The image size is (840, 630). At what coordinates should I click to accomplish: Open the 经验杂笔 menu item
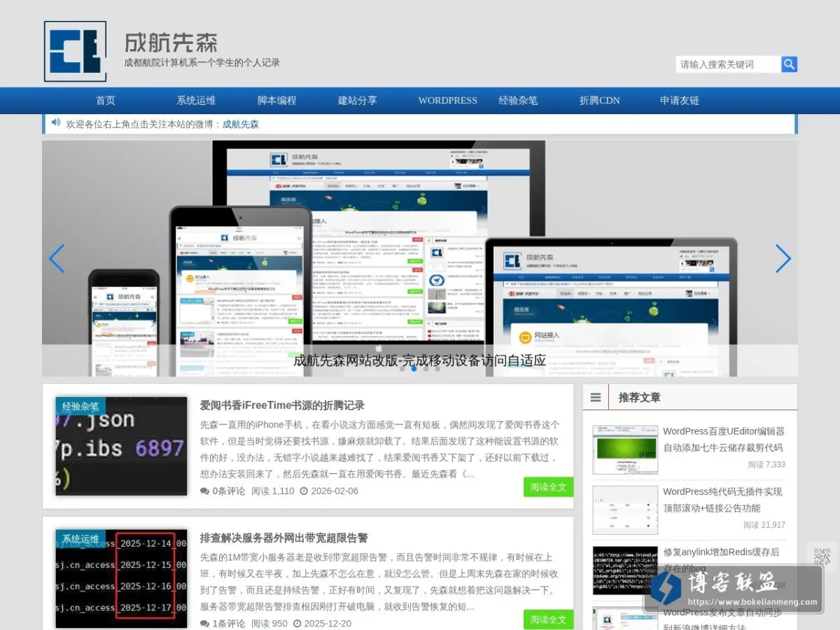pyautogui.click(x=518, y=100)
